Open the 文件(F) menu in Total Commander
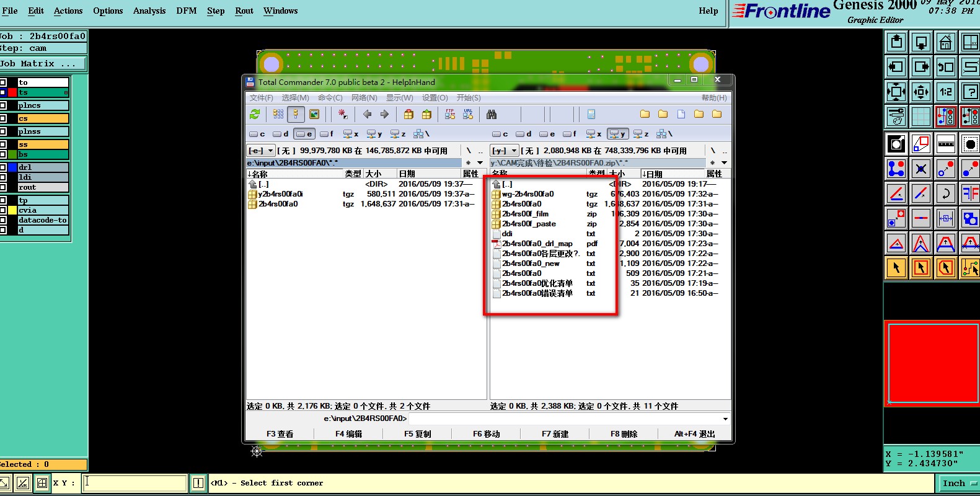This screenshot has height=496, width=980. 262,98
